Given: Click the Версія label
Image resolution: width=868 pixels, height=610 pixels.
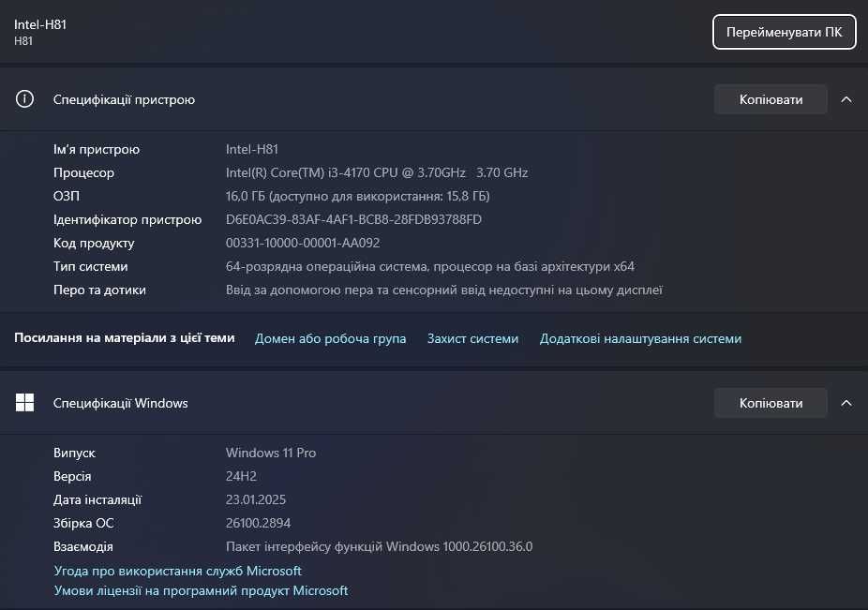Looking at the screenshot, I should click(72, 476).
